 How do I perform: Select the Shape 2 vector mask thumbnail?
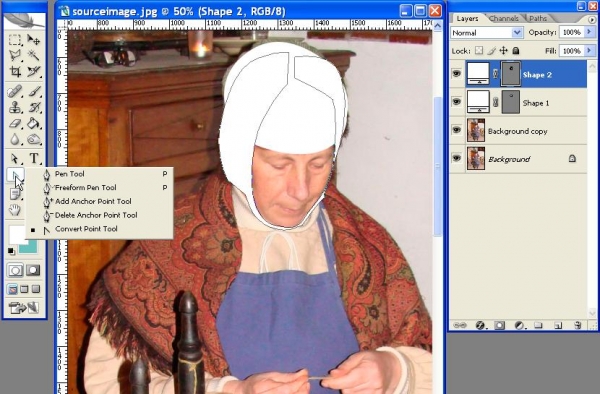(x=511, y=73)
